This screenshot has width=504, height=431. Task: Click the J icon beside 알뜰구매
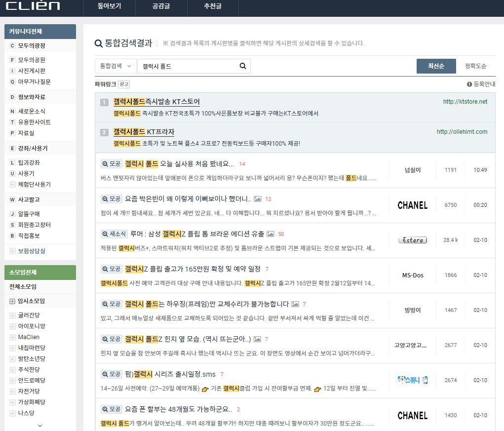[x=12, y=214]
